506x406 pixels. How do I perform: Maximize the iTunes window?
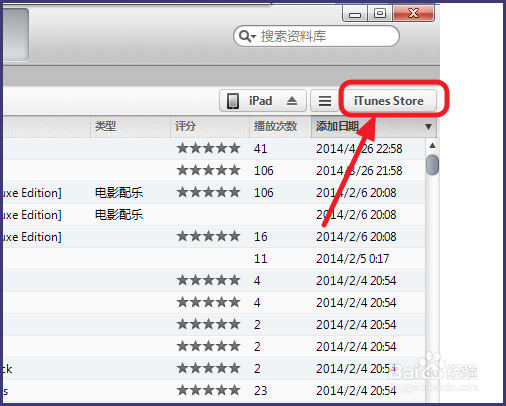(x=380, y=14)
